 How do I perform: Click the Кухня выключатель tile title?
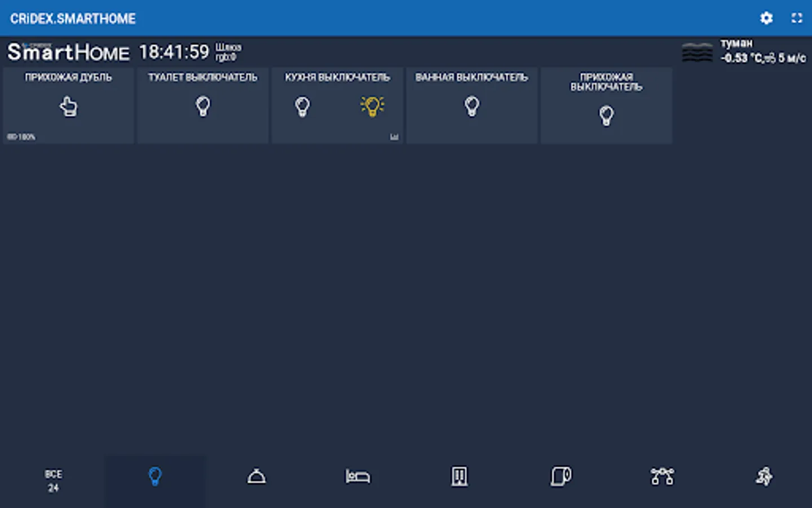click(x=337, y=77)
